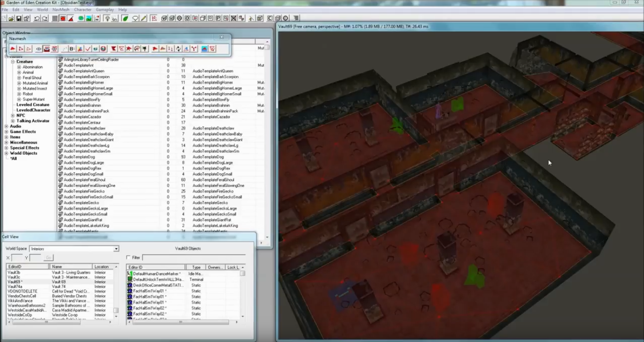Focus the Filter text field in Cell View
The width and height of the screenshot is (644, 342).
pos(194,258)
